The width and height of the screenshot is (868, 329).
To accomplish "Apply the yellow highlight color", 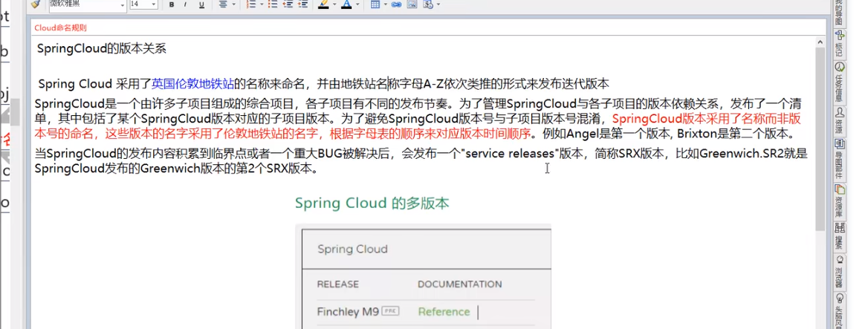I will pyautogui.click(x=323, y=5).
